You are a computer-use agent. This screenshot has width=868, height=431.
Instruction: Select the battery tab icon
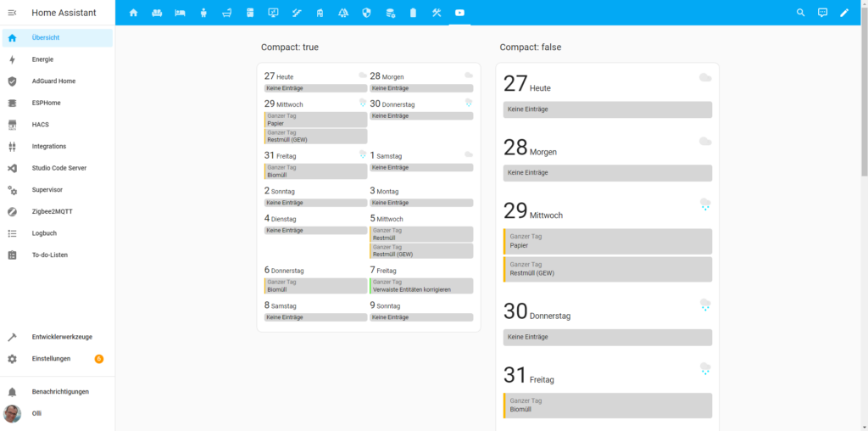(413, 13)
